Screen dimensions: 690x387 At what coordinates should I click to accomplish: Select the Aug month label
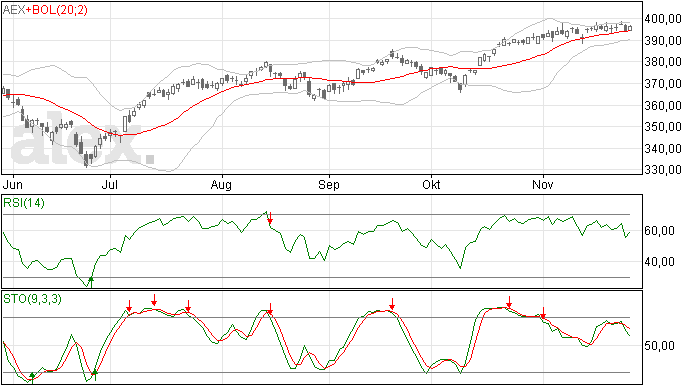point(221,184)
